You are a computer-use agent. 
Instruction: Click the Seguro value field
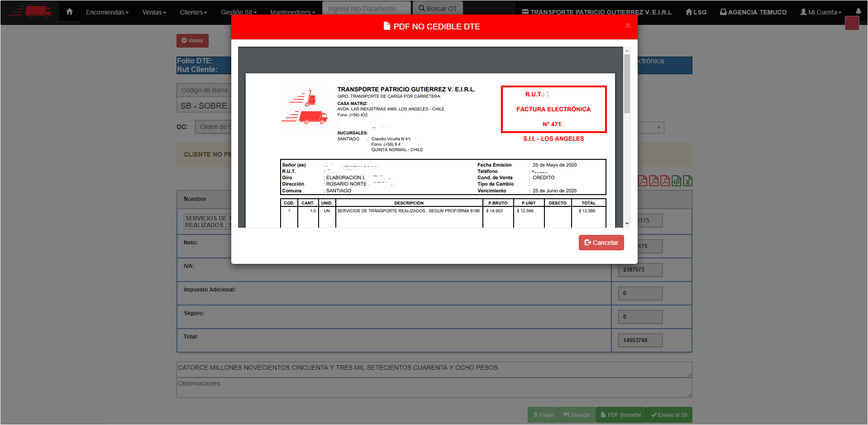640,317
